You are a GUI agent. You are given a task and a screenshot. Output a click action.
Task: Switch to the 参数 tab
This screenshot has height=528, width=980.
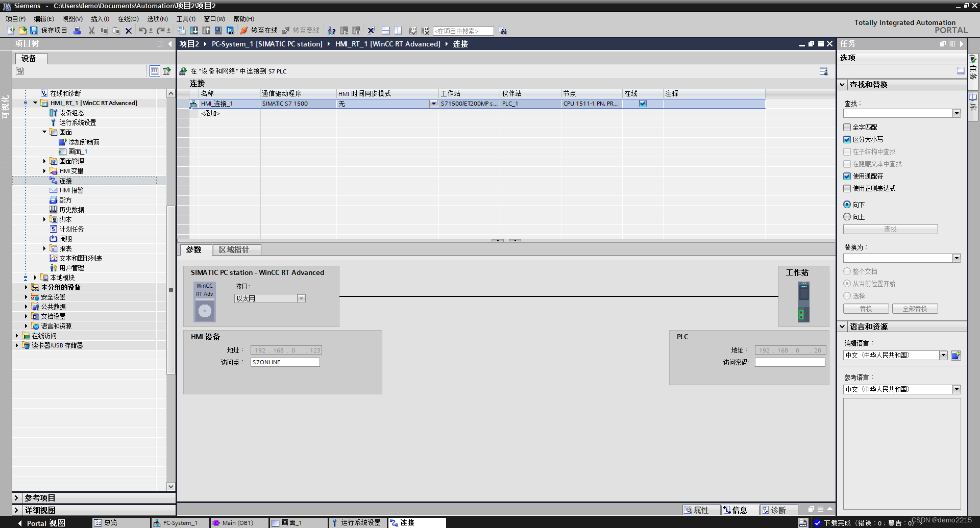(x=195, y=249)
